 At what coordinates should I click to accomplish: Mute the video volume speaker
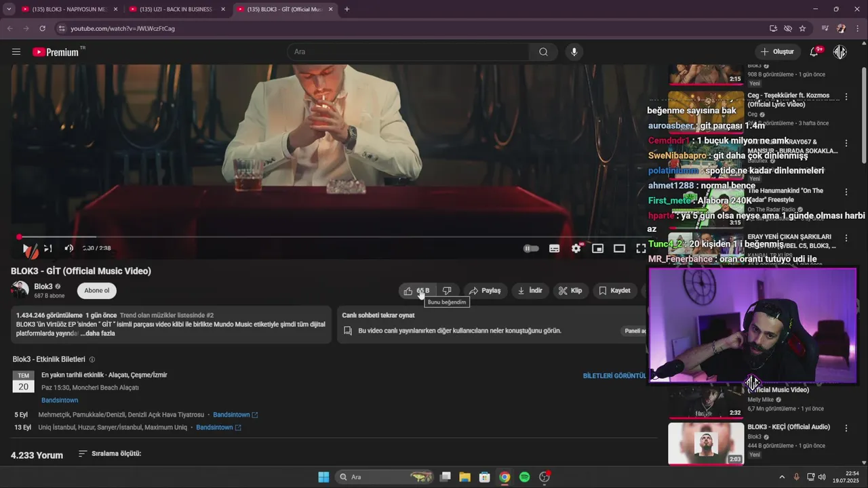point(68,248)
